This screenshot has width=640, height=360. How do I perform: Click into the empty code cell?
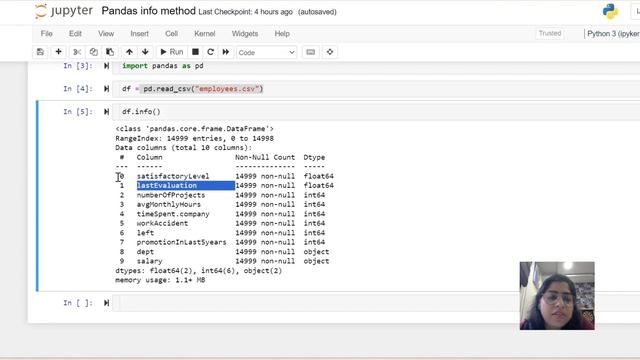pos(376,303)
